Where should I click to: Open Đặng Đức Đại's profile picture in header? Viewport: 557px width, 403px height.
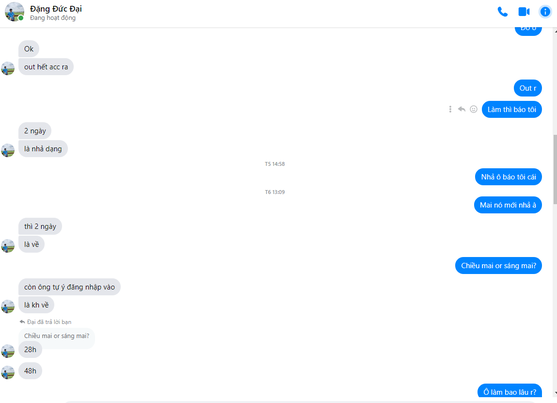14,12
